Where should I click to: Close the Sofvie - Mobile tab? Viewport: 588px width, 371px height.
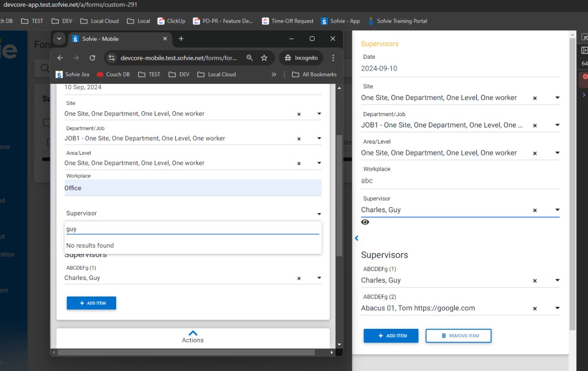pyautogui.click(x=165, y=39)
